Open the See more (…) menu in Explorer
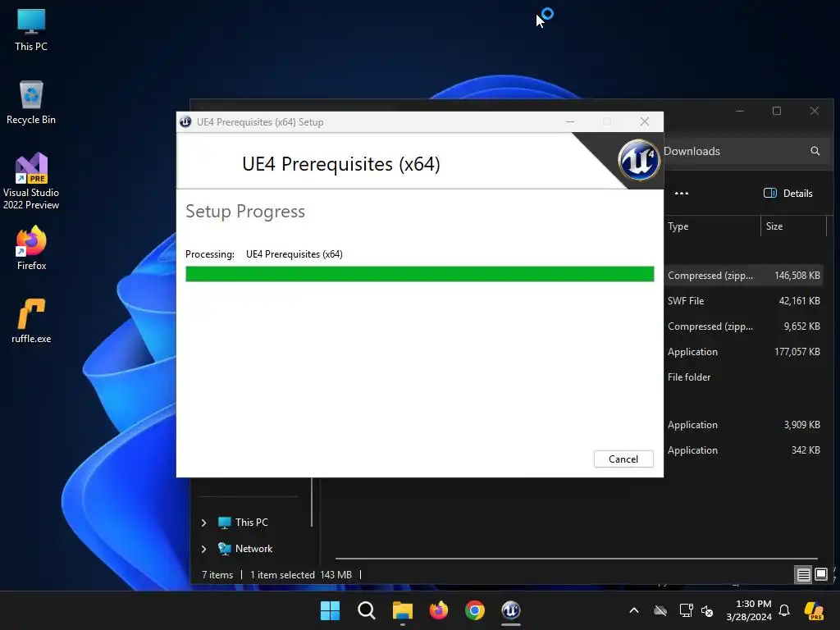 coord(682,194)
